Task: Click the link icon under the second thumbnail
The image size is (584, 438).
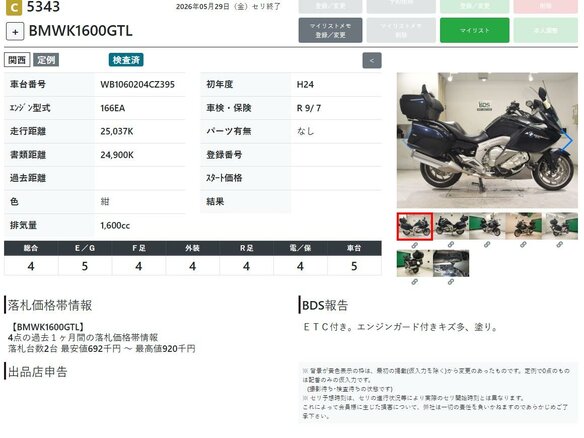Action: (x=451, y=245)
